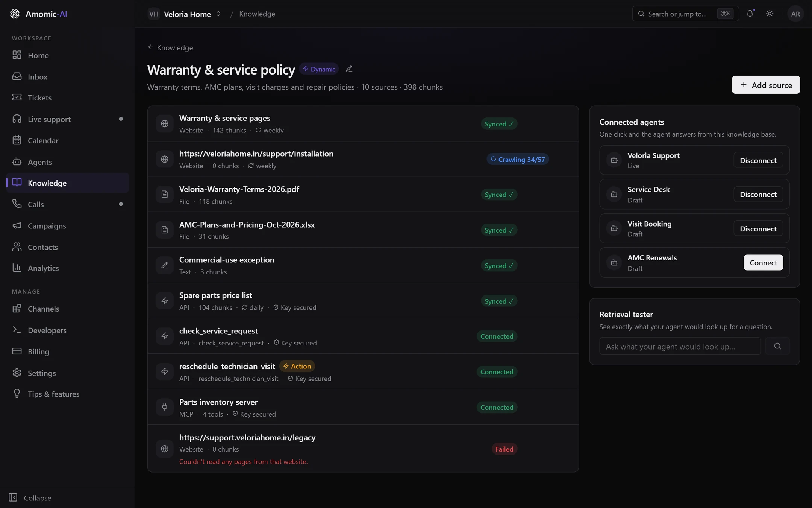The width and height of the screenshot is (812, 508).
Task: Go to Inbox in the sidebar
Action: (68, 77)
